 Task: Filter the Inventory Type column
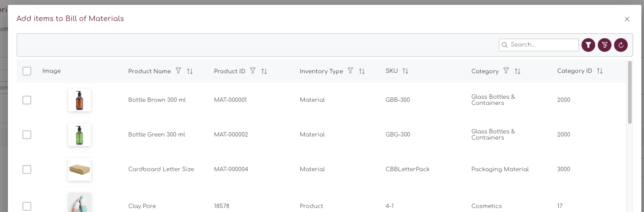click(350, 71)
